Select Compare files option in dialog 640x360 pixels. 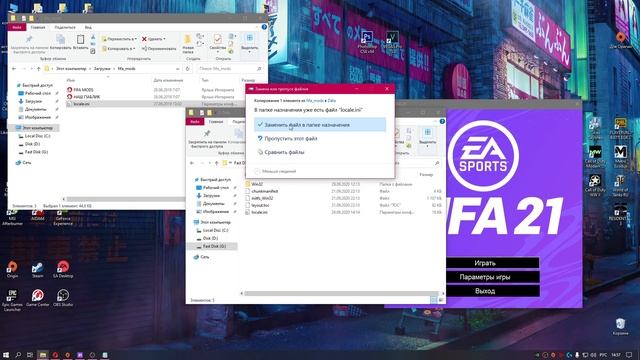pyautogui.click(x=284, y=152)
